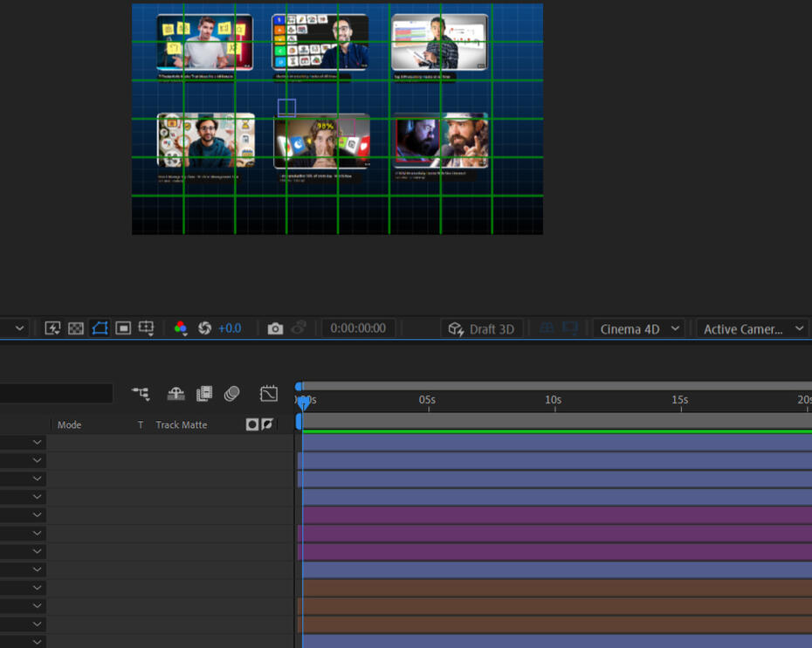
Task: Enable Motion Blur for layers
Action: tap(231, 394)
